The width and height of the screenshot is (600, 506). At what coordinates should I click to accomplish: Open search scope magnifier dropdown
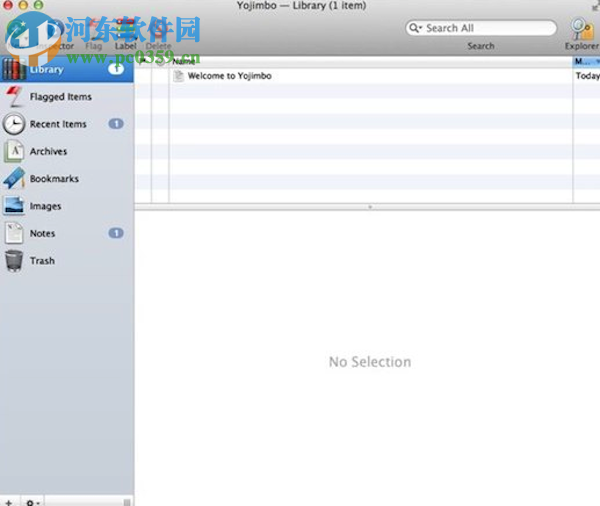416,28
